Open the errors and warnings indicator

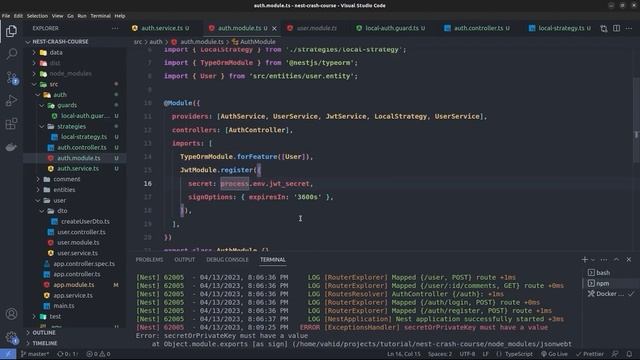point(98,354)
